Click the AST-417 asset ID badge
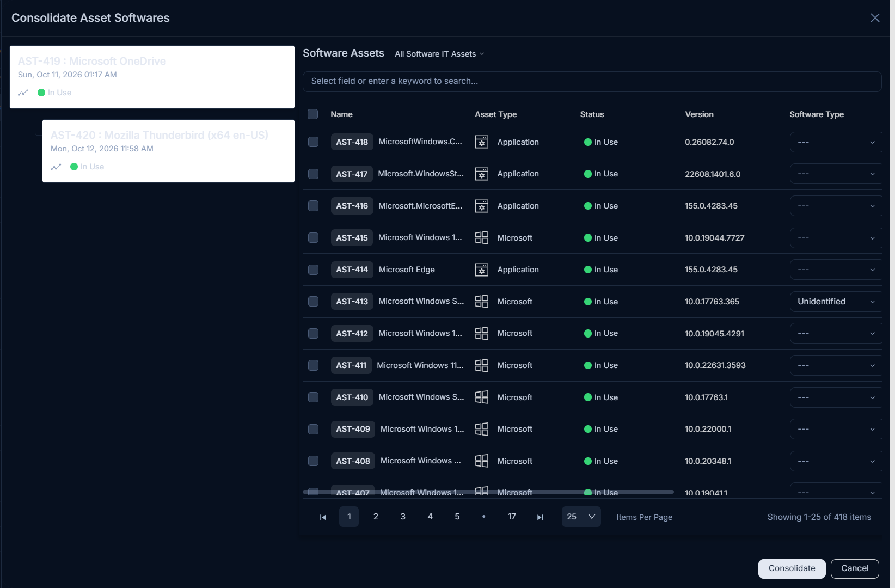Screen dimensions: 895x588 tap(352, 174)
